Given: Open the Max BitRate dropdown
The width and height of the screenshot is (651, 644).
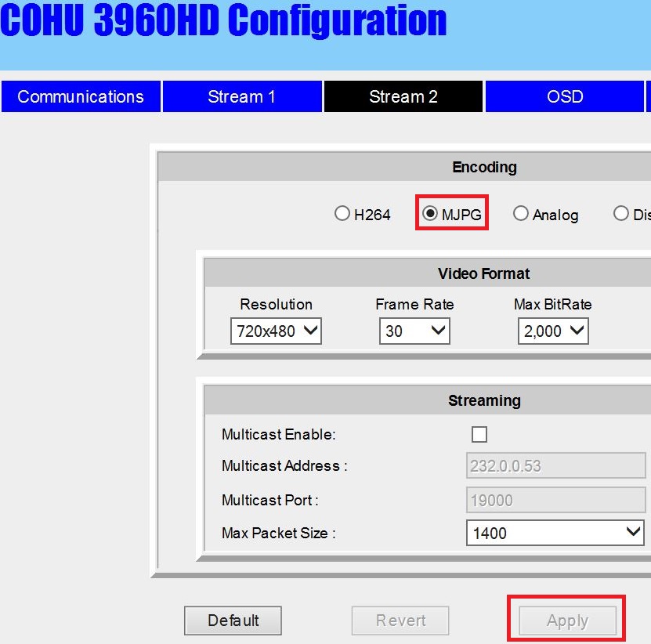Looking at the screenshot, I should click(553, 331).
